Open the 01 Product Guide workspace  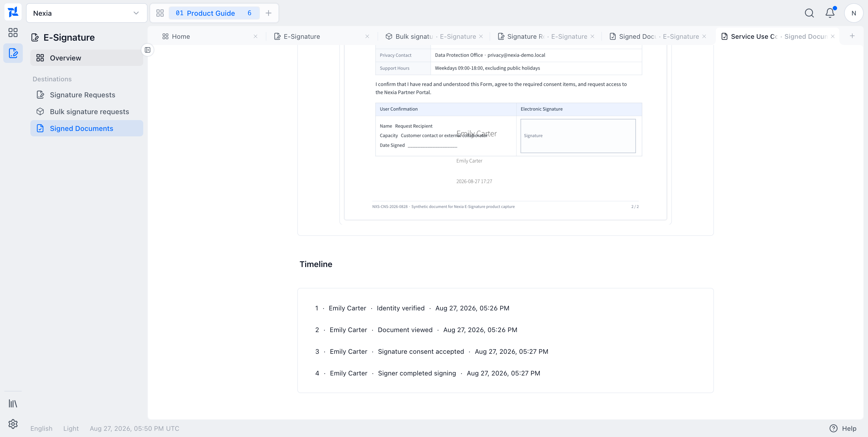pos(214,13)
